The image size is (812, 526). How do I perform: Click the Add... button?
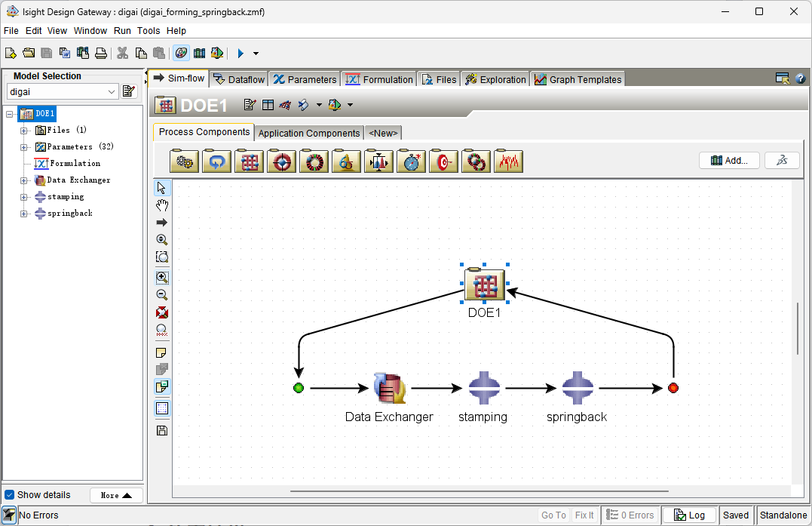729,160
